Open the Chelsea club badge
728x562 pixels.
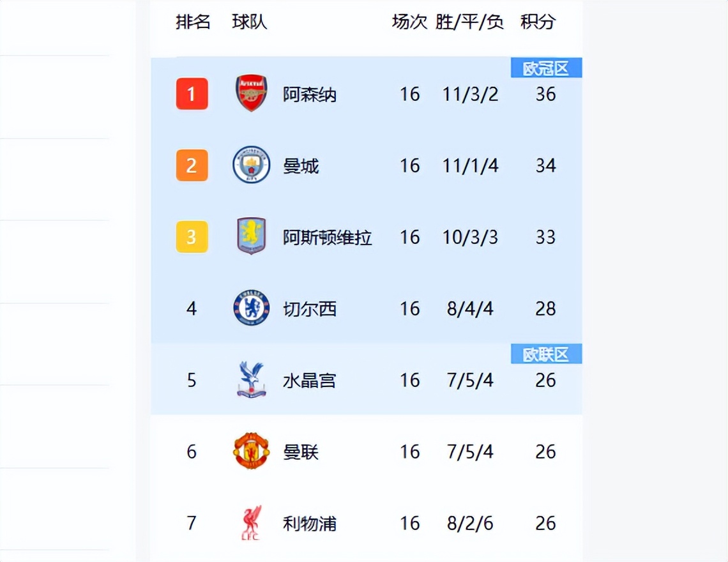point(251,308)
